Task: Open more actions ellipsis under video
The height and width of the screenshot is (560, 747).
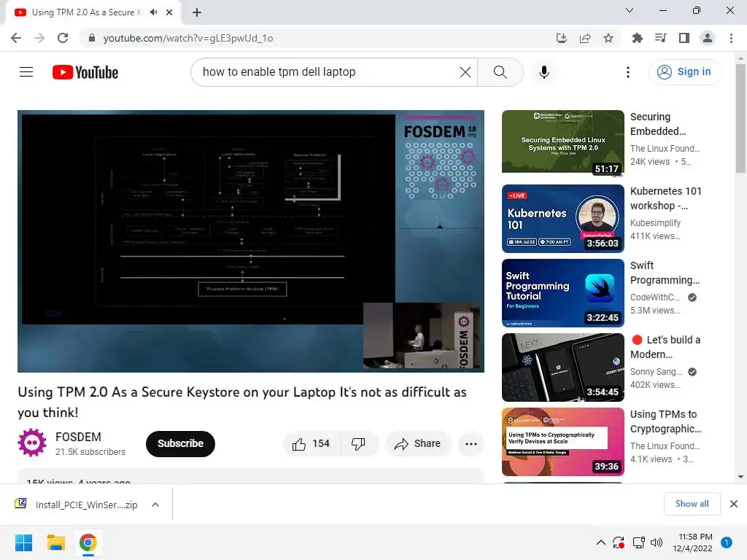Action: click(471, 444)
